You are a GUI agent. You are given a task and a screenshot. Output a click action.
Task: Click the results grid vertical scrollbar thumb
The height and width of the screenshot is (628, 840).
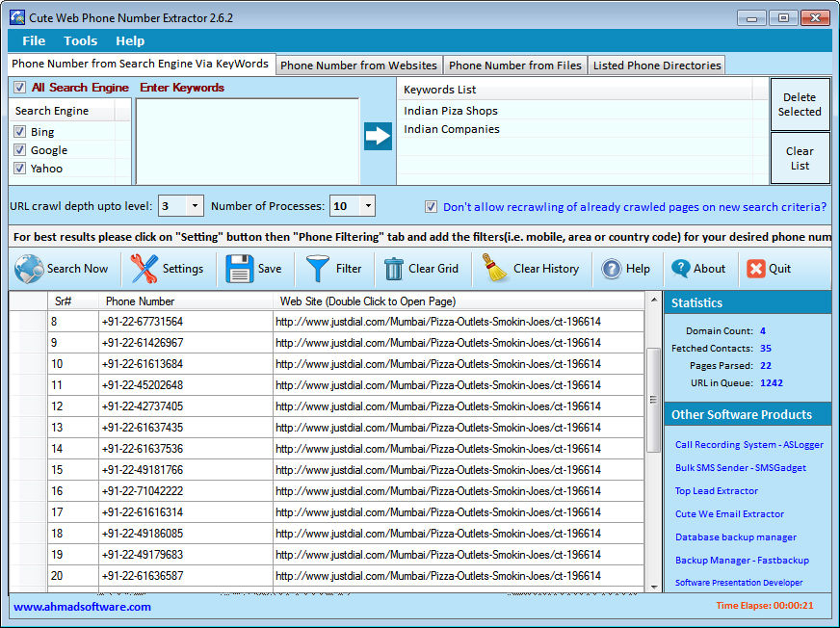pos(653,400)
